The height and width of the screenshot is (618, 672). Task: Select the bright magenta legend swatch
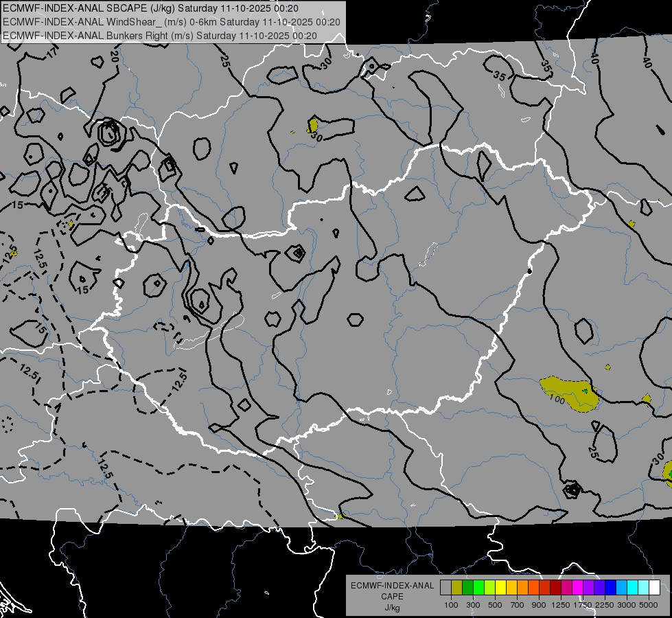(x=578, y=587)
